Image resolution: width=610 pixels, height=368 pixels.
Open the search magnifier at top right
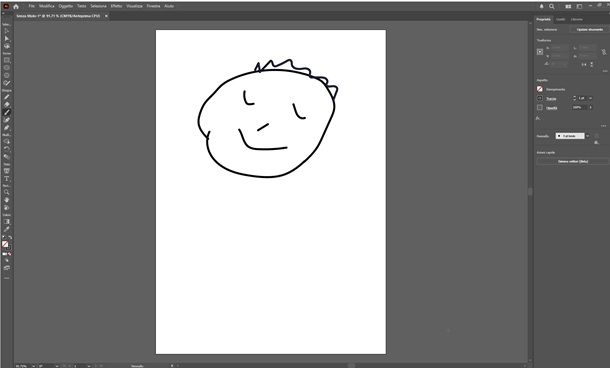click(552, 6)
